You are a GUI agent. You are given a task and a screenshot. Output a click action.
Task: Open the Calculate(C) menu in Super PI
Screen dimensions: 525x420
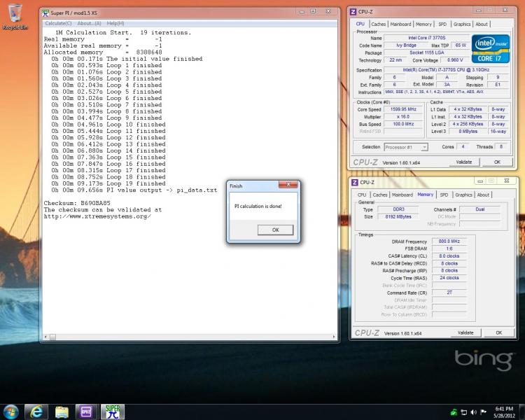click(58, 23)
